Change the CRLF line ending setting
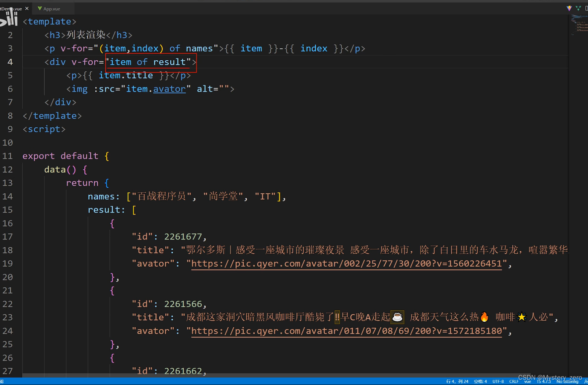This screenshot has height=385, width=588. coord(514,381)
